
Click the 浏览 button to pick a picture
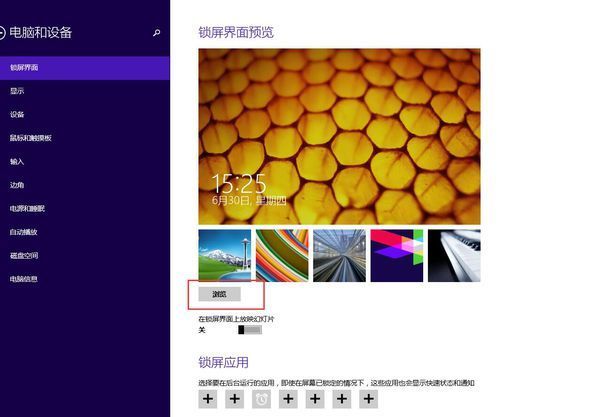coord(219,294)
